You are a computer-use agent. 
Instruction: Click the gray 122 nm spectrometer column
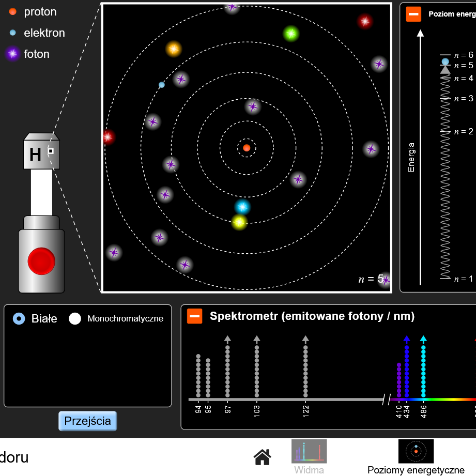(x=305, y=370)
